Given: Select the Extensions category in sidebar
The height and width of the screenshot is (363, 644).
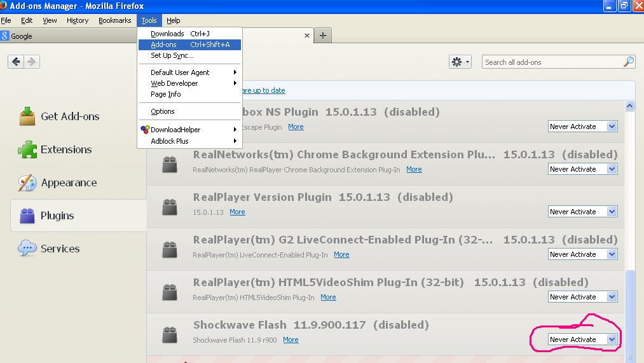Looking at the screenshot, I should point(78,149).
